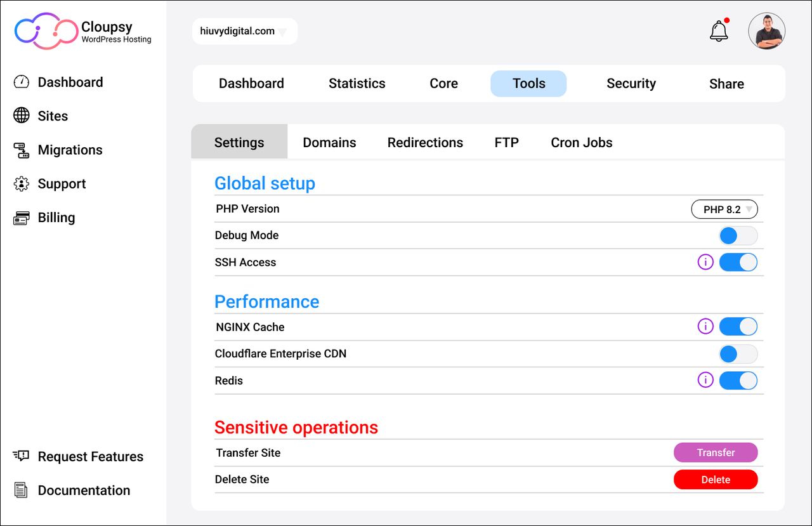This screenshot has height=526, width=812.
Task: Switch to the Security tab
Action: 631,83
